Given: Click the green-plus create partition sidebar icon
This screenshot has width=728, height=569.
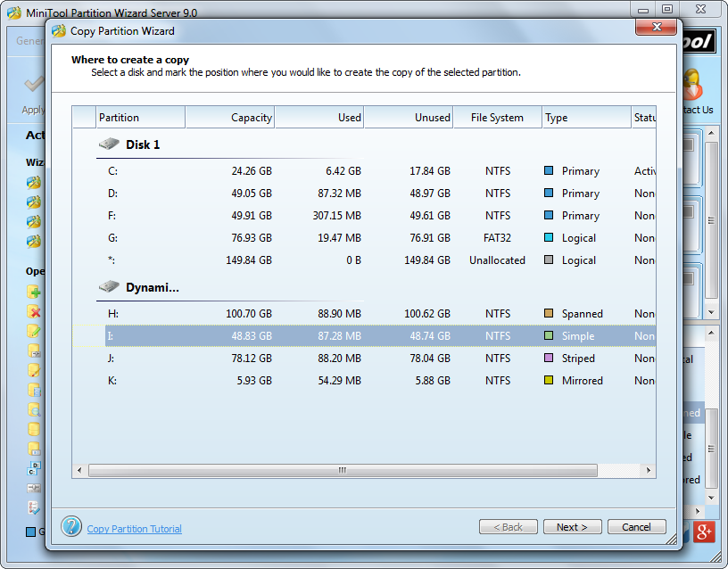Looking at the screenshot, I should pos(34,292).
